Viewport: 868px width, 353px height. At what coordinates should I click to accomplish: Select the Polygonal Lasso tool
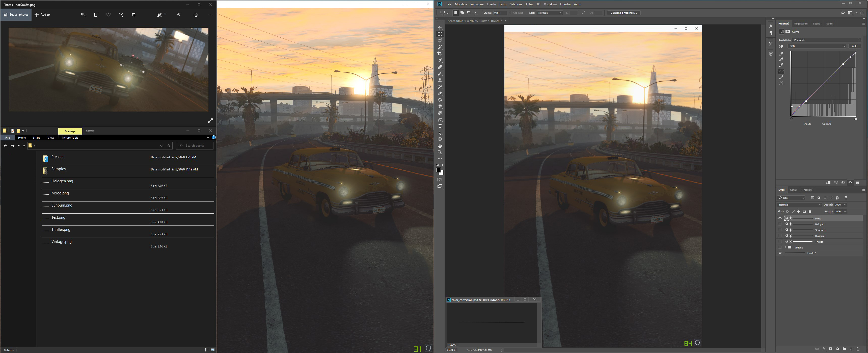[440, 41]
